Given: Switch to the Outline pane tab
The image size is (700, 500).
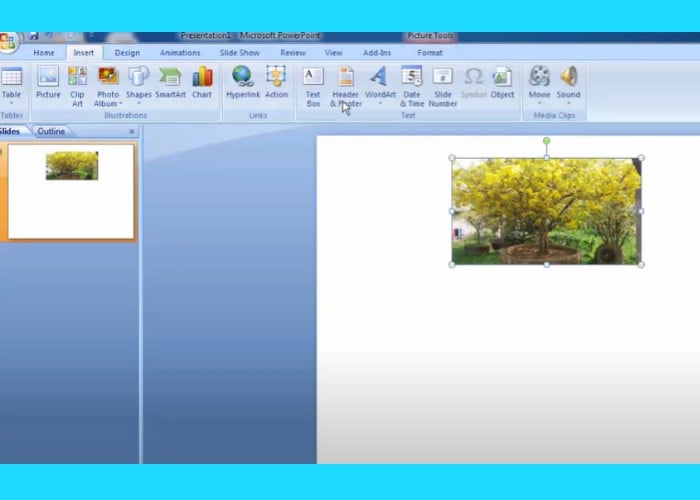Looking at the screenshot, I should coord(51,131).
